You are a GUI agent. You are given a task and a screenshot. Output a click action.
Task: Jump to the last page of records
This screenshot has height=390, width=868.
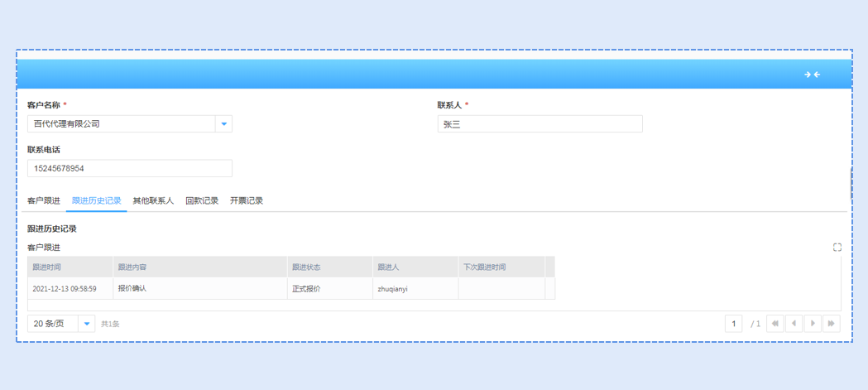[832, 324]
